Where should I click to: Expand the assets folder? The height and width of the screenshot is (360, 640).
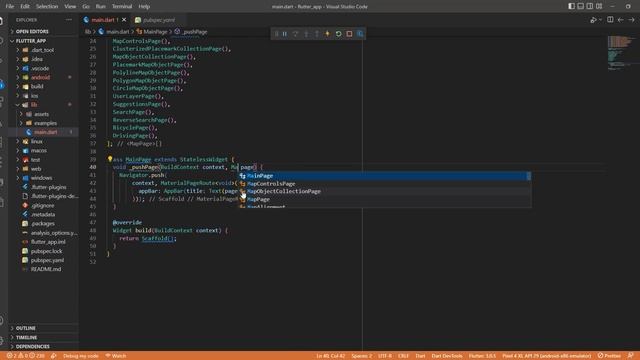point(43,114)
